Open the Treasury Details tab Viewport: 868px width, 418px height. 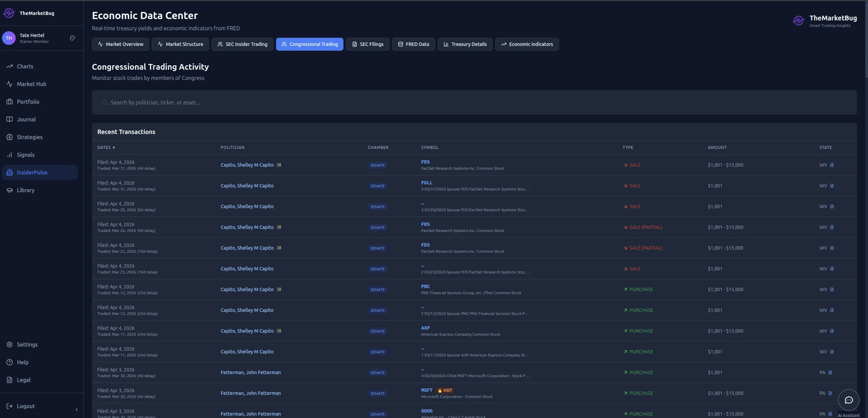[x=465, y=44]
